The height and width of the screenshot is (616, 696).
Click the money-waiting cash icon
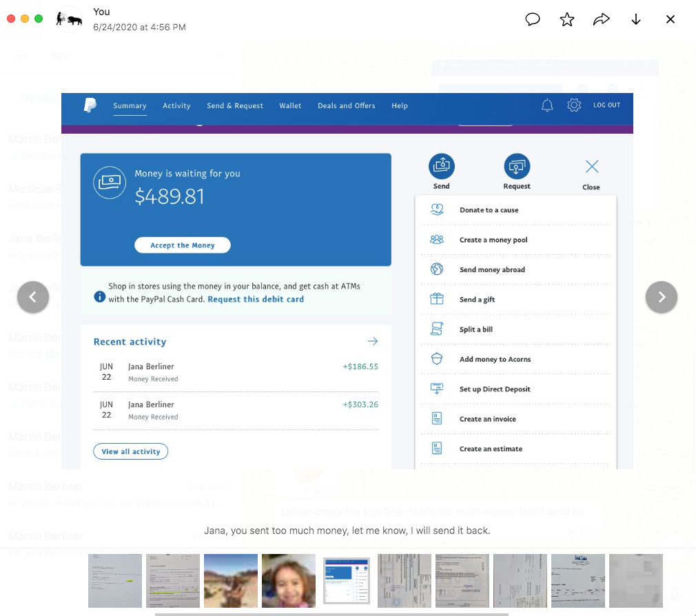point(110,183)
